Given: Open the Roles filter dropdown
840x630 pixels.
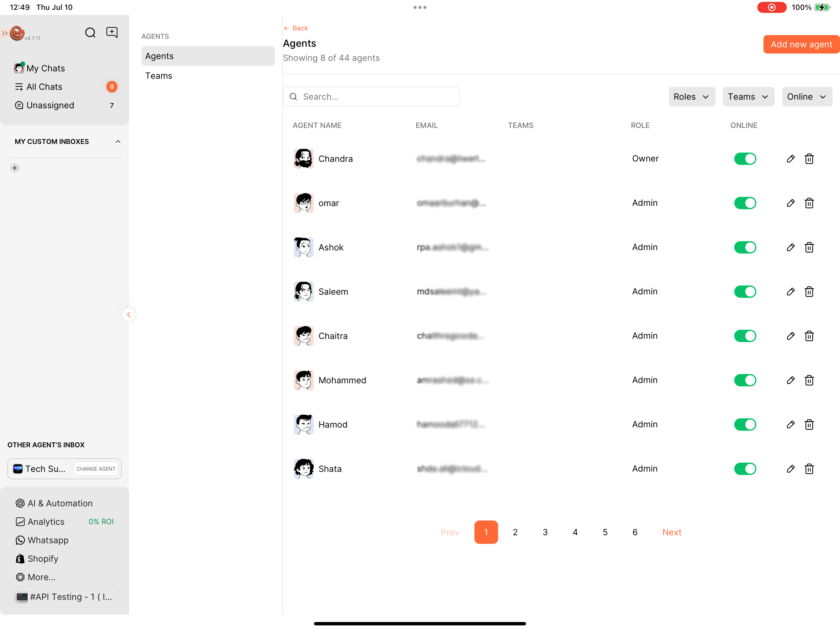Looking at the screenshot, I should pyautogui.click(x=691, y=97).
